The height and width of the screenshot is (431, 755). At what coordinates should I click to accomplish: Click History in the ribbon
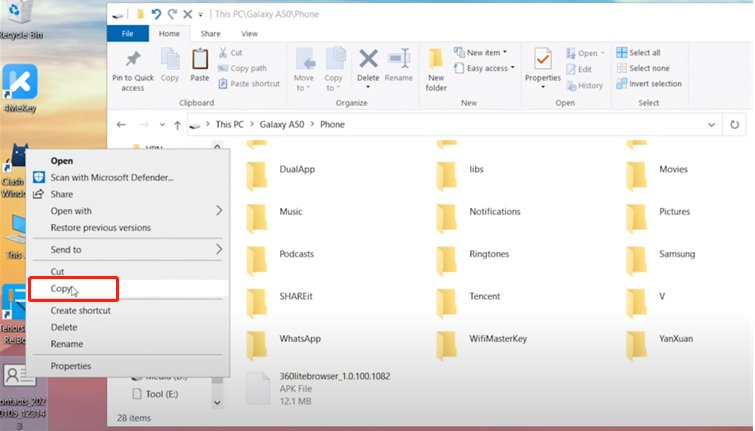coord(585,86)
